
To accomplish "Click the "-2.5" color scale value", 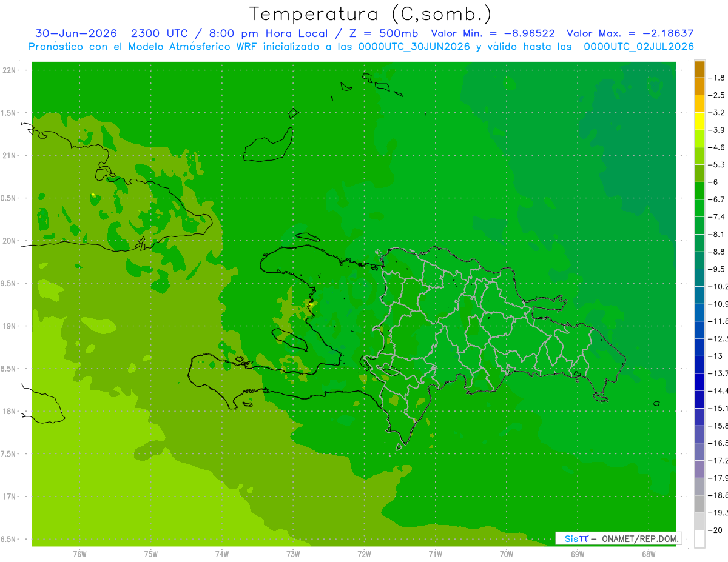I will coord(718,95).
